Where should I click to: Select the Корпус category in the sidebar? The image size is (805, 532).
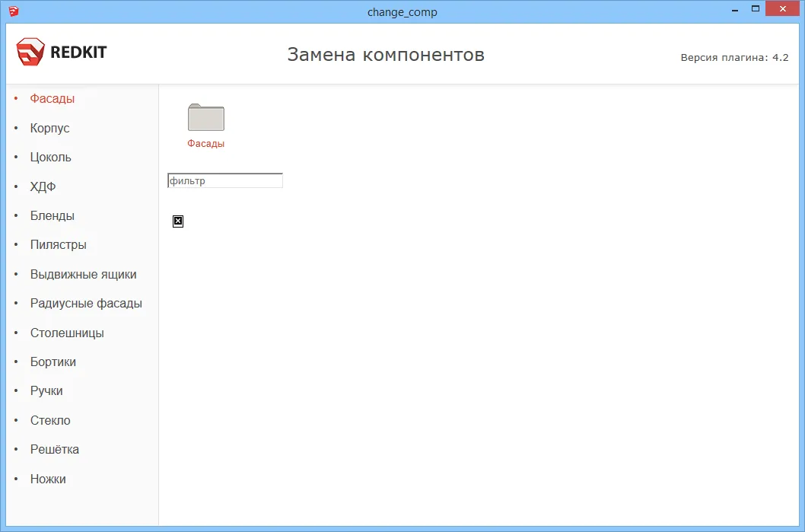pyautogui.click(x=49, y=128)
